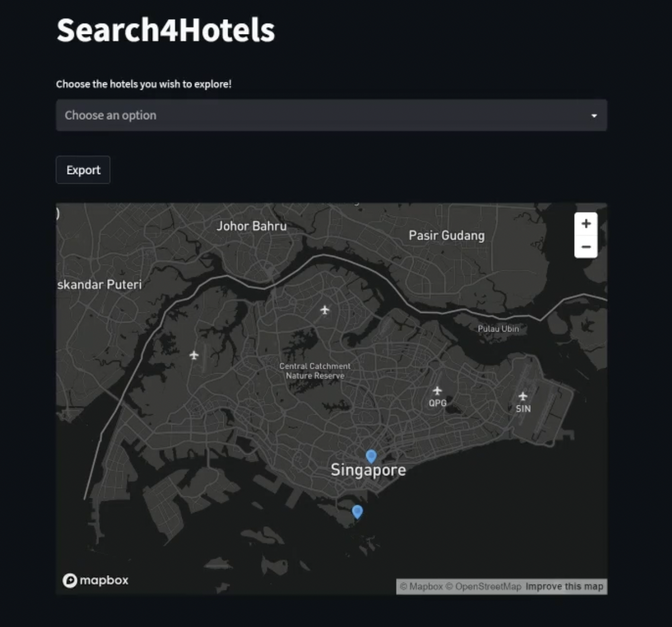Click the SIN airport plane icon
This screenshot has height=627, width=672.
(523, 396)
